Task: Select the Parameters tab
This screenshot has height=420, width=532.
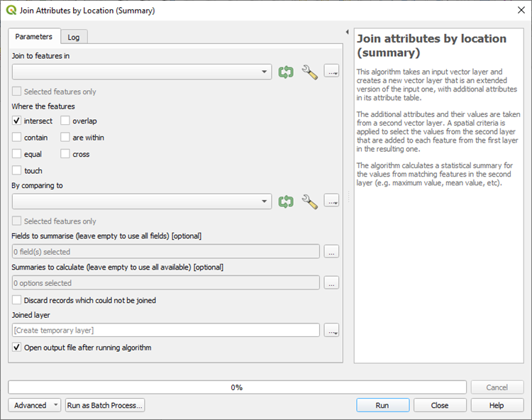Action: tap(34, 37)
